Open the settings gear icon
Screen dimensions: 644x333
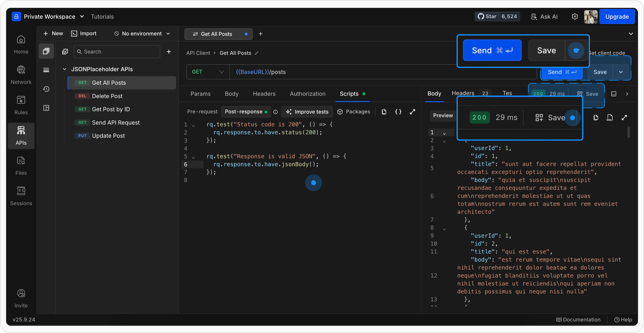click(574, 17)
